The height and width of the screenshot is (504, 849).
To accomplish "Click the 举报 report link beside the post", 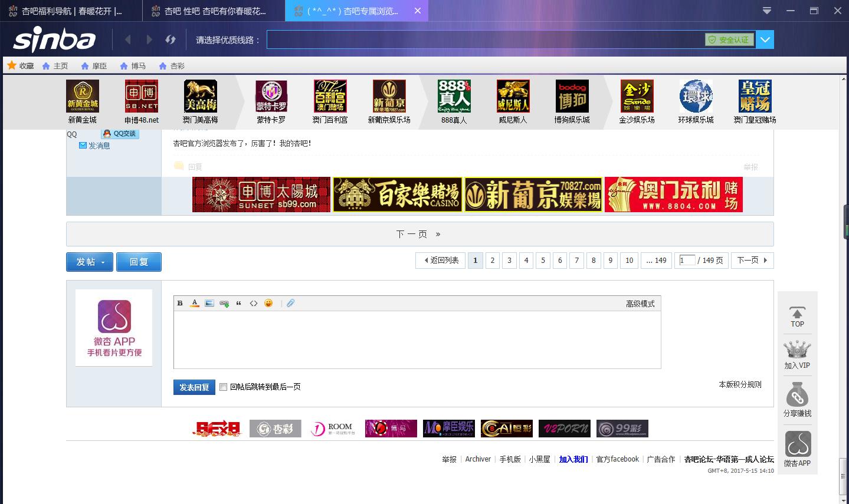I will [x=750, y=167].
